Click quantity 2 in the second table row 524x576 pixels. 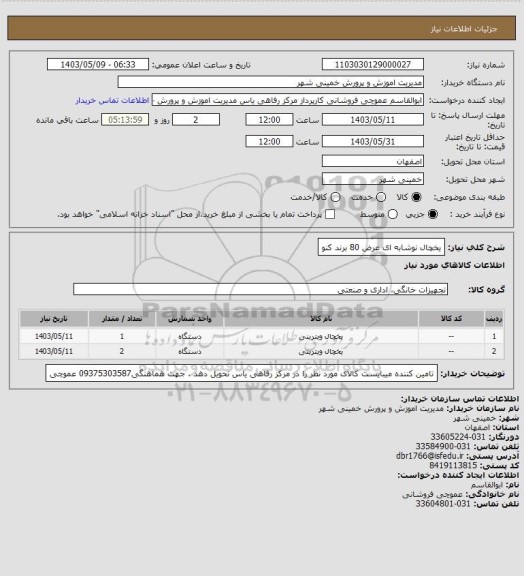pyautogui.click(x=122, y=352)
